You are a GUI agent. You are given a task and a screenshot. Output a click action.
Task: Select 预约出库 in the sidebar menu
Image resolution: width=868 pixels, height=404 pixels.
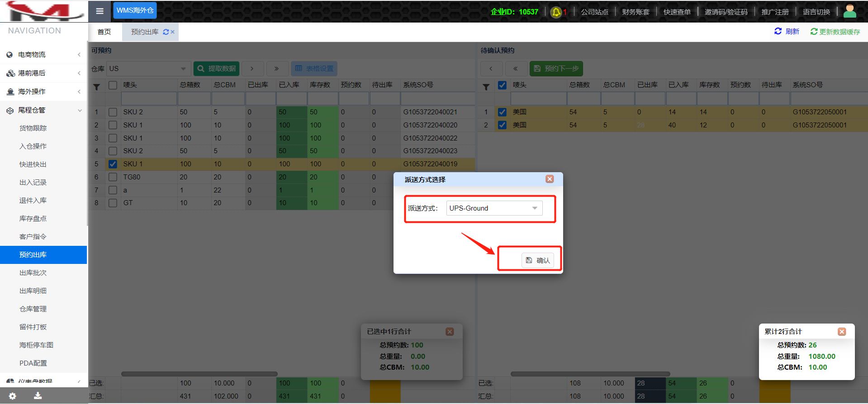click(x=43, y=255)
